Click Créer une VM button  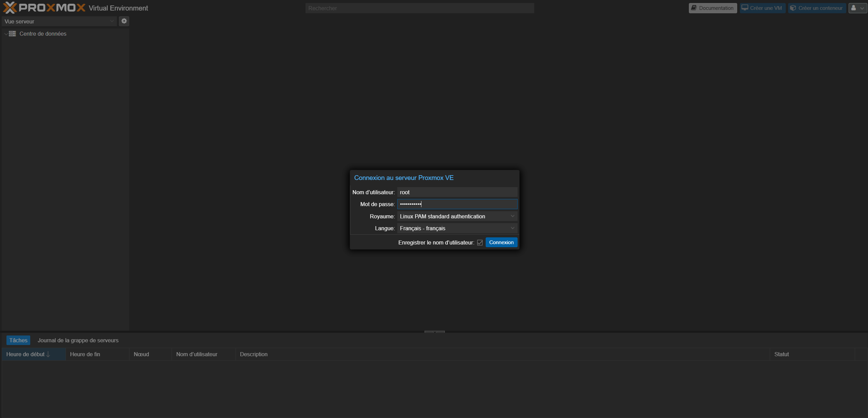tap(762, 8)
